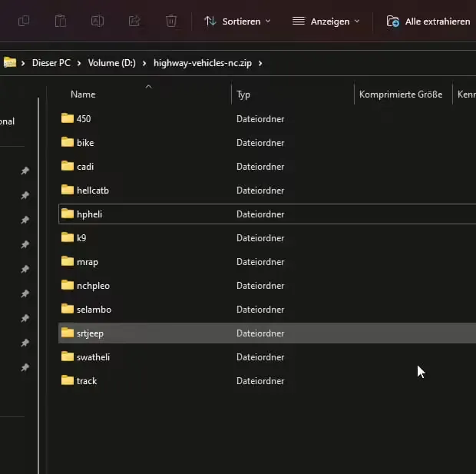476x474 pixels.
Task: Expand chevron after highway-vehicles-nc.zip
Action: (260, 63)
